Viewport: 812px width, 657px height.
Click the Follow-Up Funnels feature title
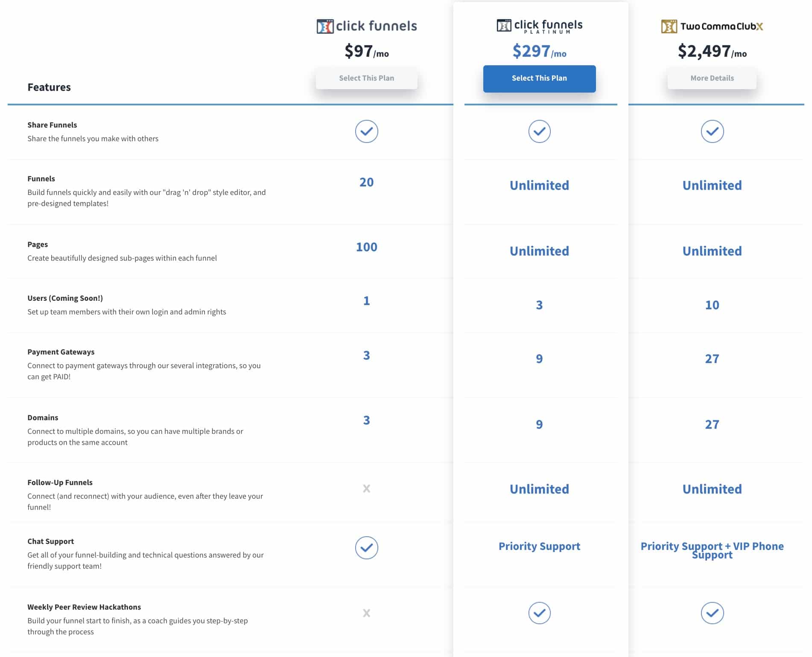coord(60,483)
